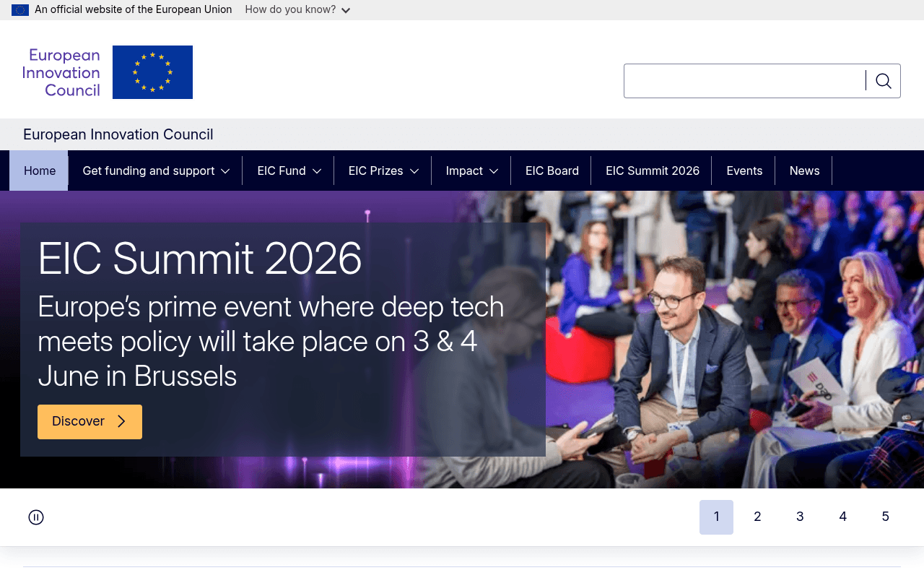Click the 'European Innovation Council' site name heading
924x578 pixels.
[118, 134]
